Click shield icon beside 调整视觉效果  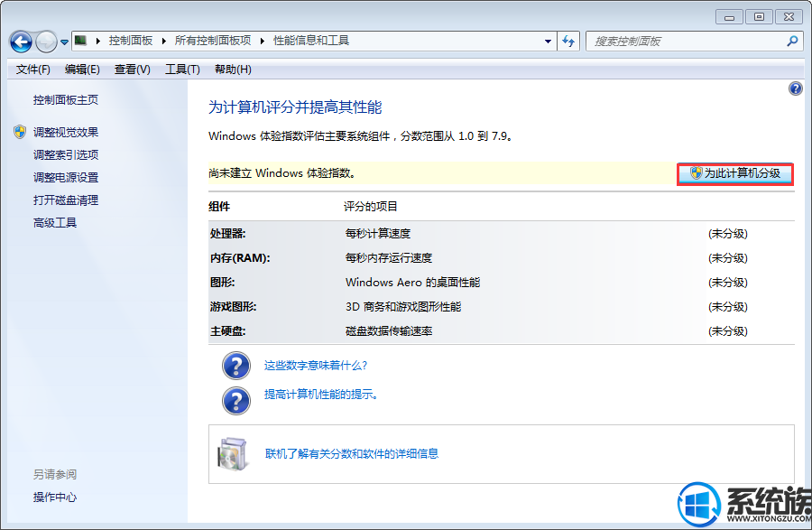point(20,132)
